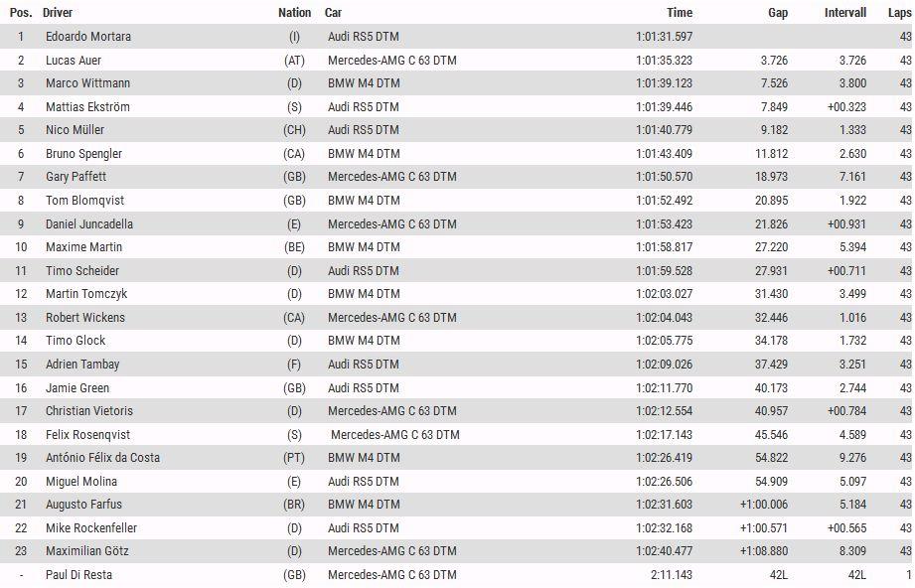Select driver name Lucas Auer
The image size is (915, 588).
tap(74, 60)
